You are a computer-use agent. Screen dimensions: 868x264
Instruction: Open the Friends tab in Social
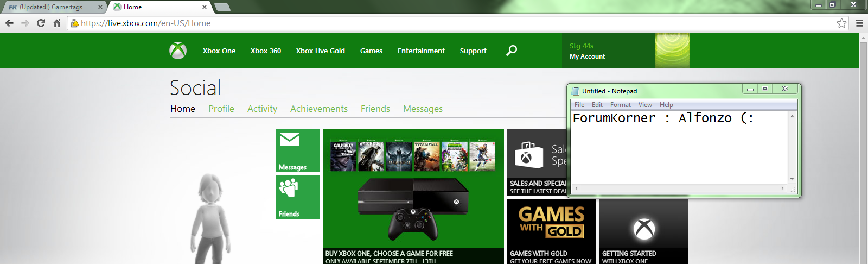(375, 109)
